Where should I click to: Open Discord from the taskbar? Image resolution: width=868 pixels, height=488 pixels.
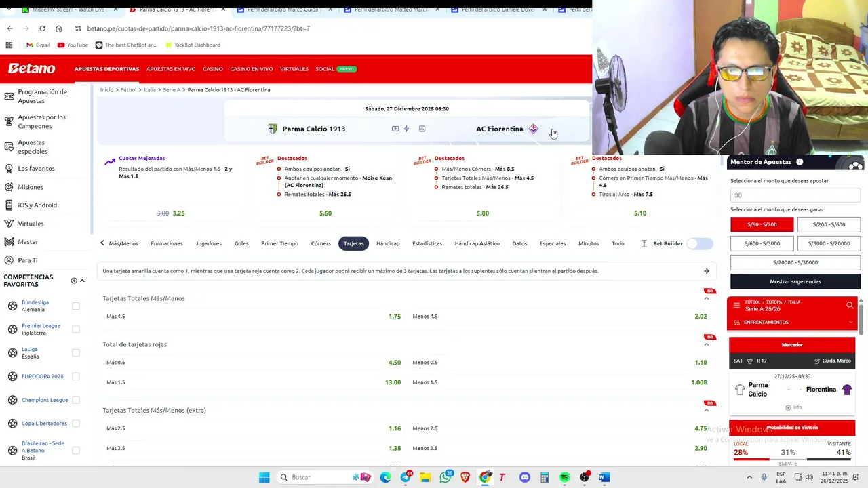(x=524, y=477)
